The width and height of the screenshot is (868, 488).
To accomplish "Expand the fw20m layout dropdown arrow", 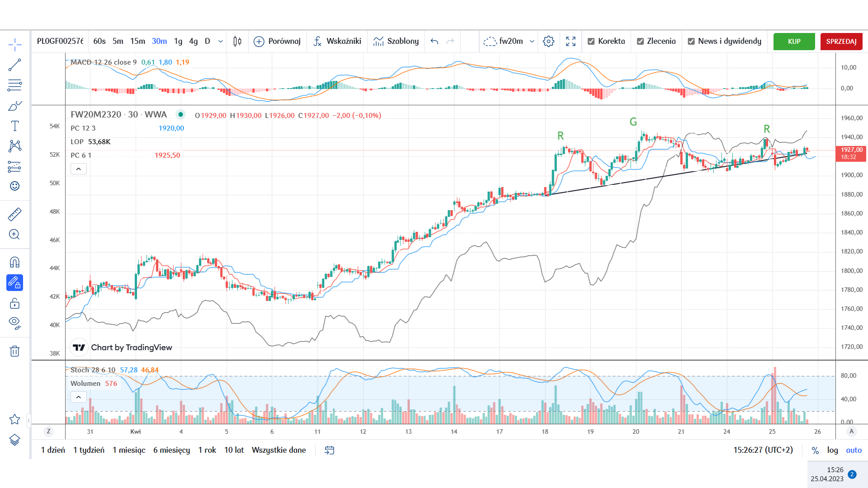I will (x=532, y=41).
